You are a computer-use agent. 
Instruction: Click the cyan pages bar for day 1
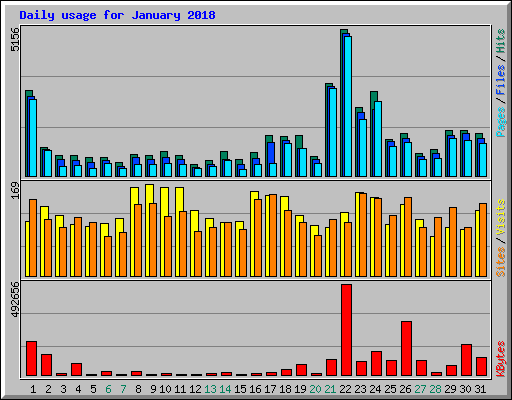pyautogui.click(x=33, y=138)
